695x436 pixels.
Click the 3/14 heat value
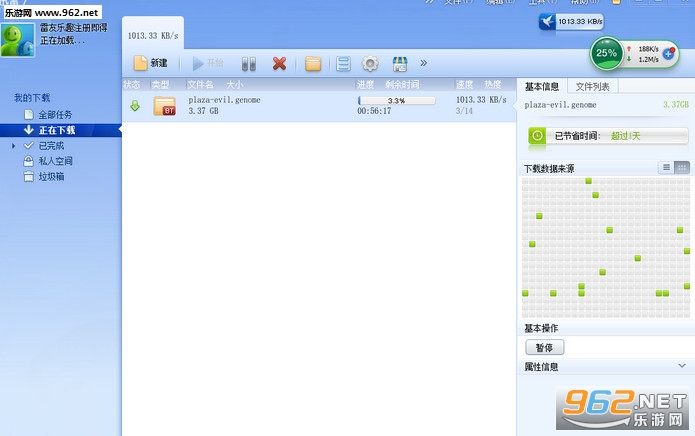464,111
